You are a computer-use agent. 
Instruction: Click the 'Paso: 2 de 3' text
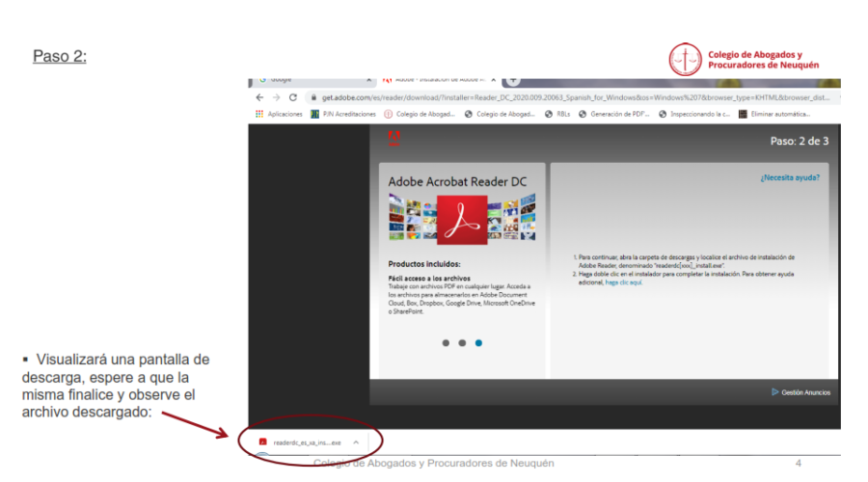coord(800,141)
